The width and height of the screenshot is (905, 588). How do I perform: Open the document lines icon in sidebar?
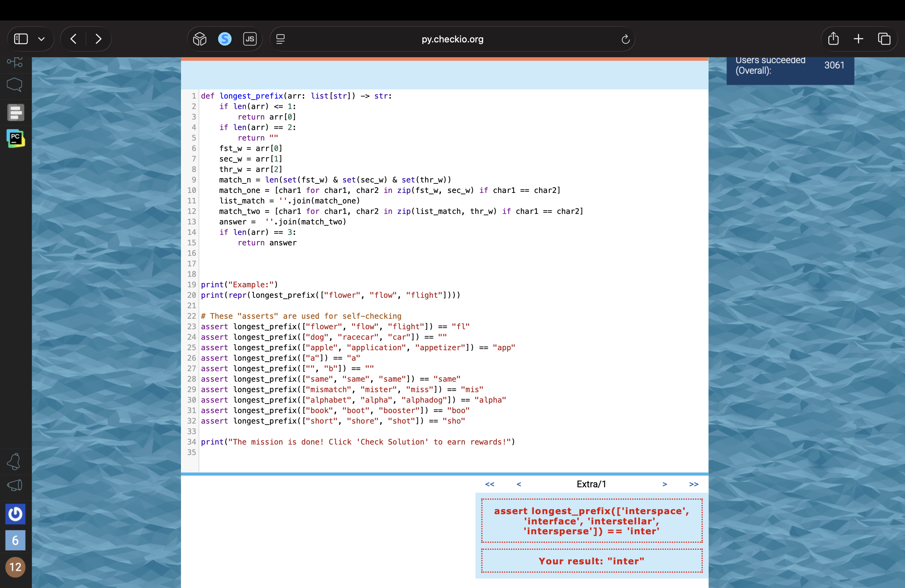[16, 112]
